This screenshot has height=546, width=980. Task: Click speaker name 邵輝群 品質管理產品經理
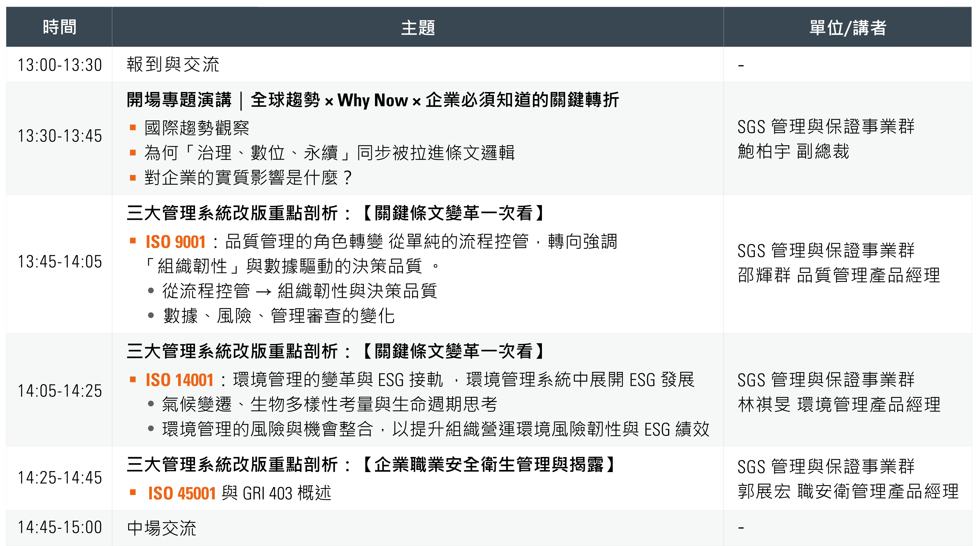coord(839,275)
